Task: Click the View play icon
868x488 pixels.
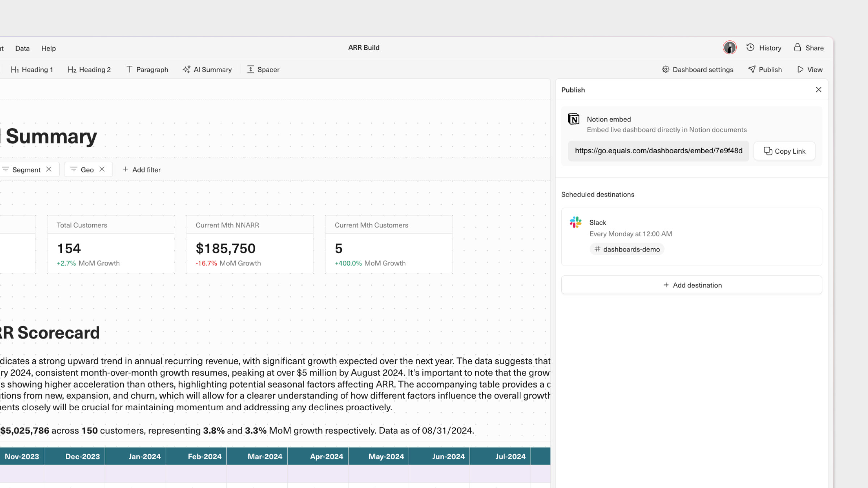Action: point(800,69)
